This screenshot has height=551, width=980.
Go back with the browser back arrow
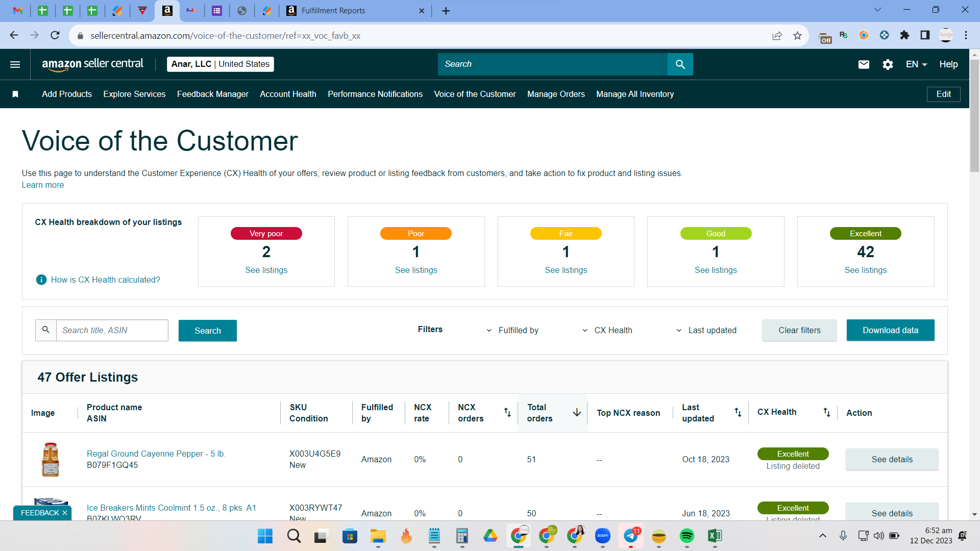click(14, 35)
